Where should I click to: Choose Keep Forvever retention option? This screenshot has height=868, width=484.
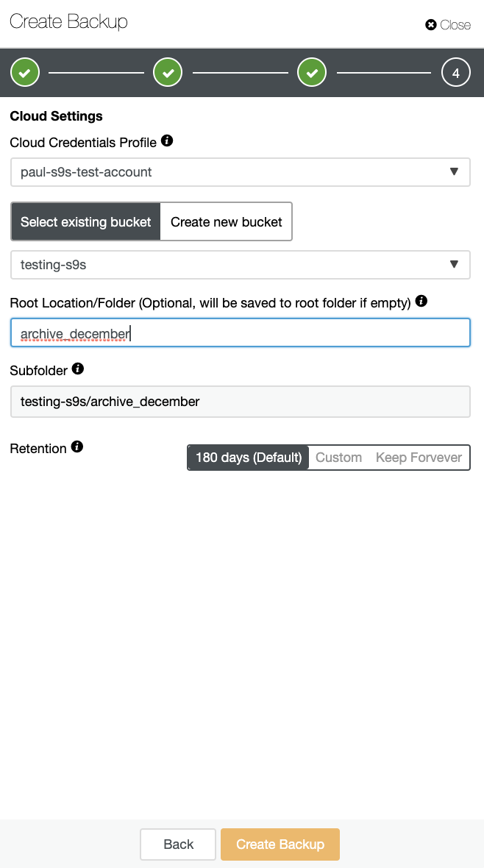coord(419,458)
